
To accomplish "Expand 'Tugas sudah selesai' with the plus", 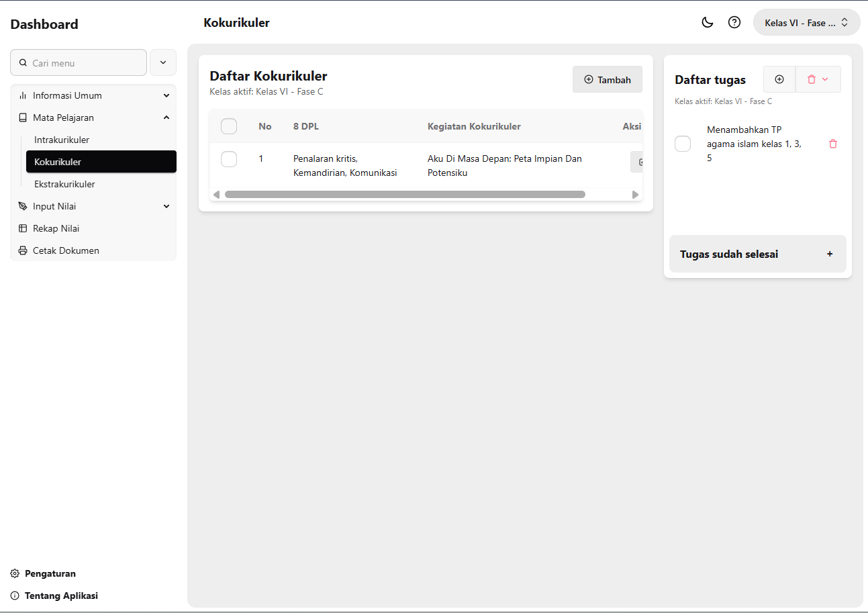I will [830, 254].
